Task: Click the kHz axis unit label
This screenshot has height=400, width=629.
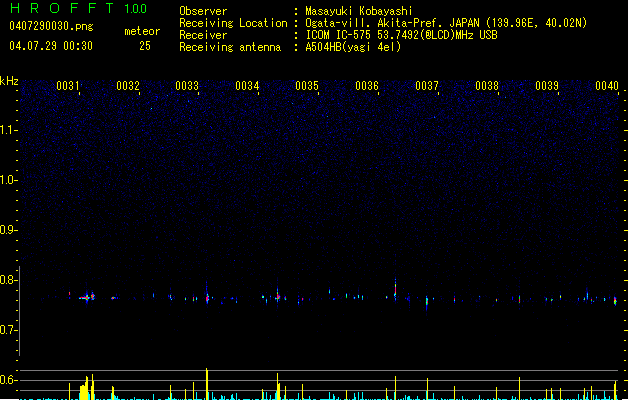Action: click(x=9, y=81)
